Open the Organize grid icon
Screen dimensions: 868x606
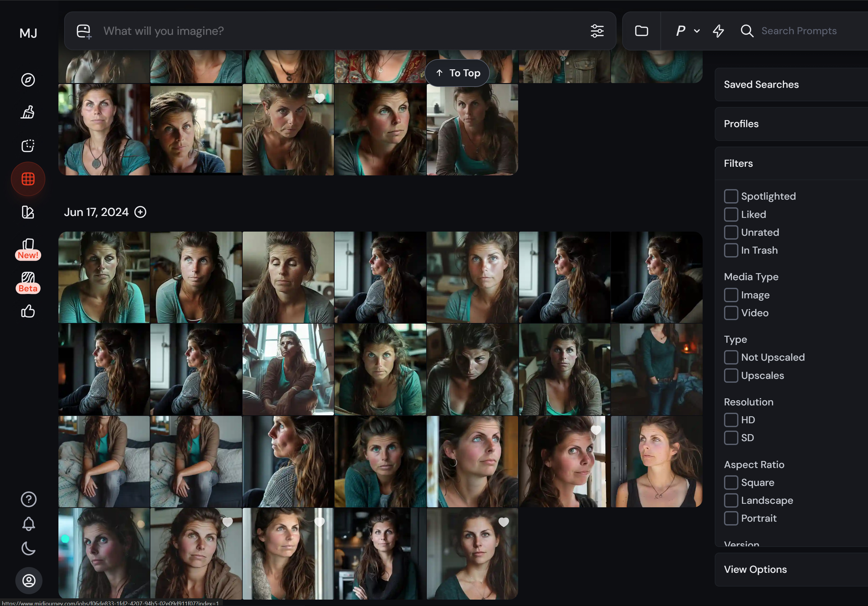click(28, 179)
